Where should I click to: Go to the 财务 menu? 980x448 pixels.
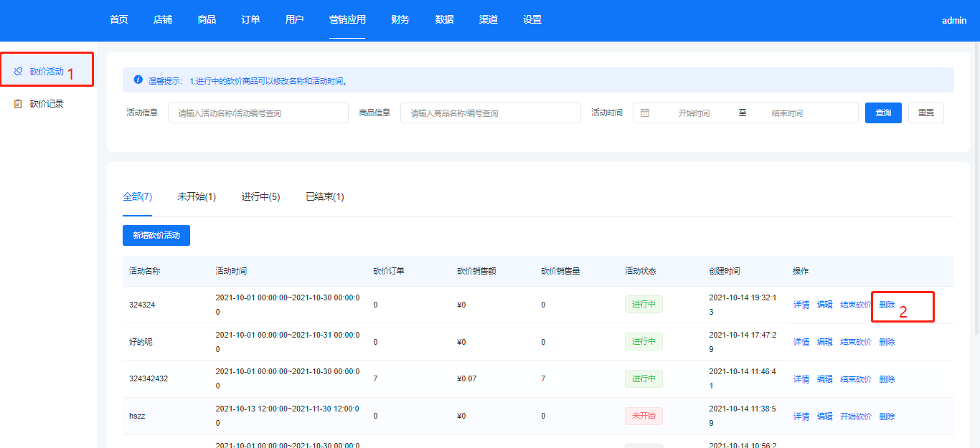[400, 20]
